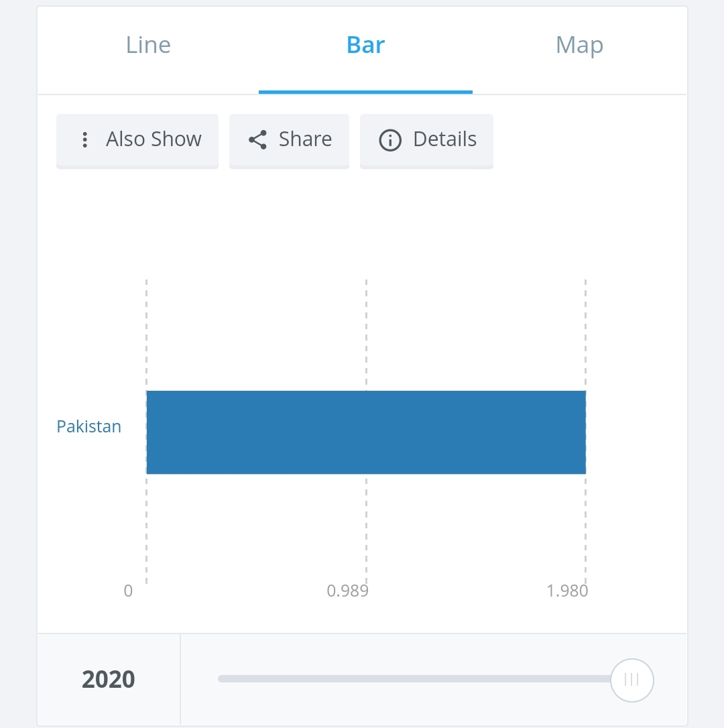Click the Share button label

[x=305, y=139]
